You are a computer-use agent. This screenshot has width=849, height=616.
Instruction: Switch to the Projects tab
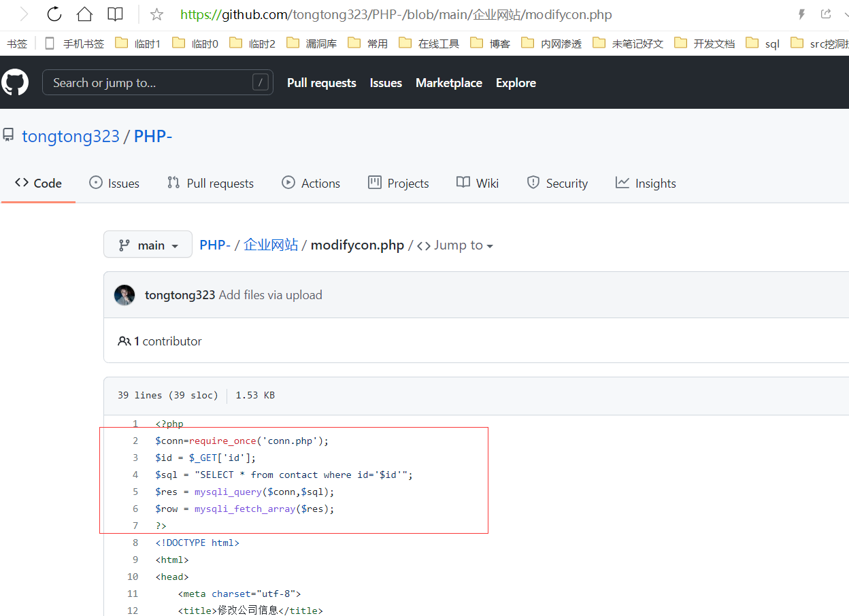[399, 183]
